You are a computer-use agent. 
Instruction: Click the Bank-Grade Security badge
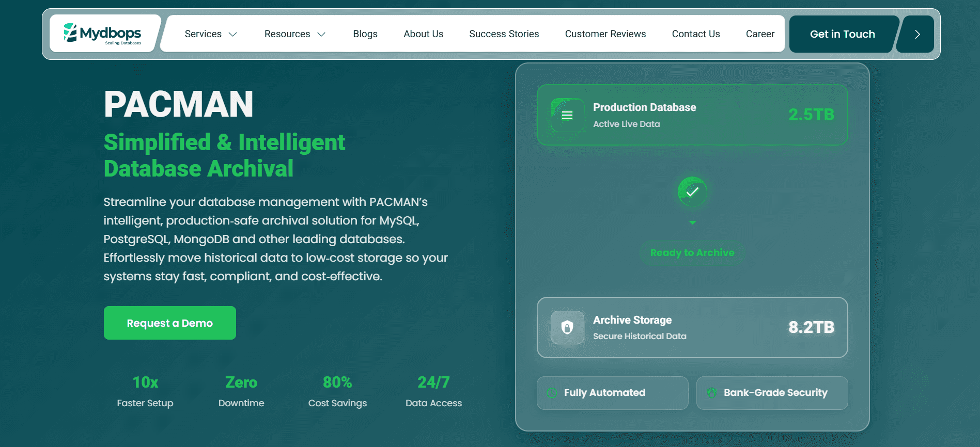pyautogui.click(x=772, y=393)
